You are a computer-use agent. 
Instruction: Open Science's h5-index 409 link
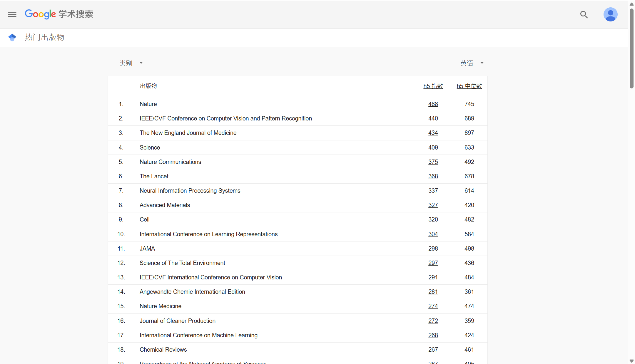click(433, 147)
